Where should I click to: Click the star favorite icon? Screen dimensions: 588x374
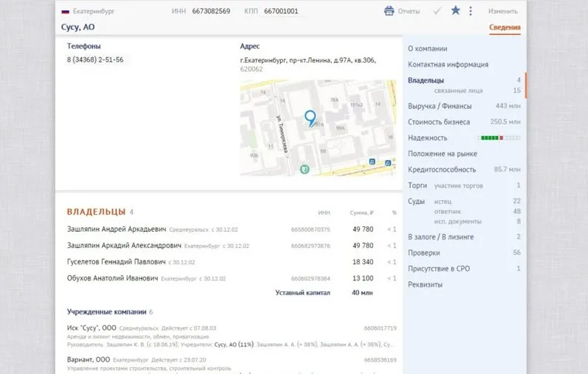pyautogui.click(x=456, y=11)
